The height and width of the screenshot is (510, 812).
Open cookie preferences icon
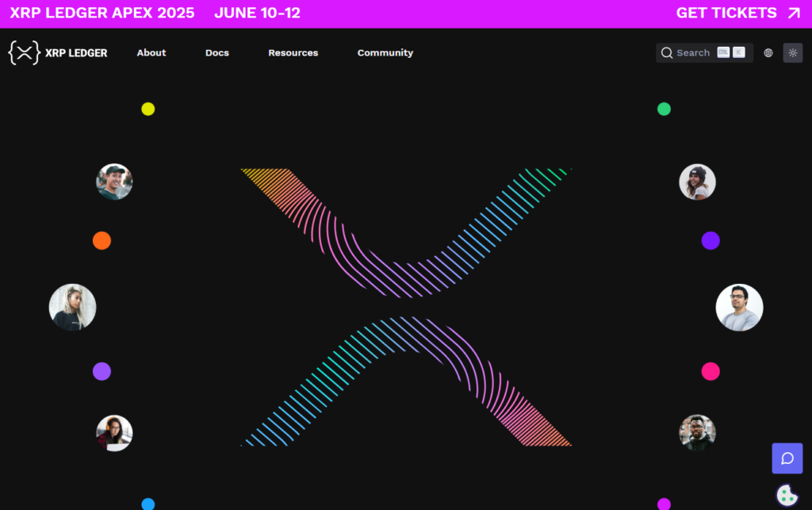click(x=787, y=495)
